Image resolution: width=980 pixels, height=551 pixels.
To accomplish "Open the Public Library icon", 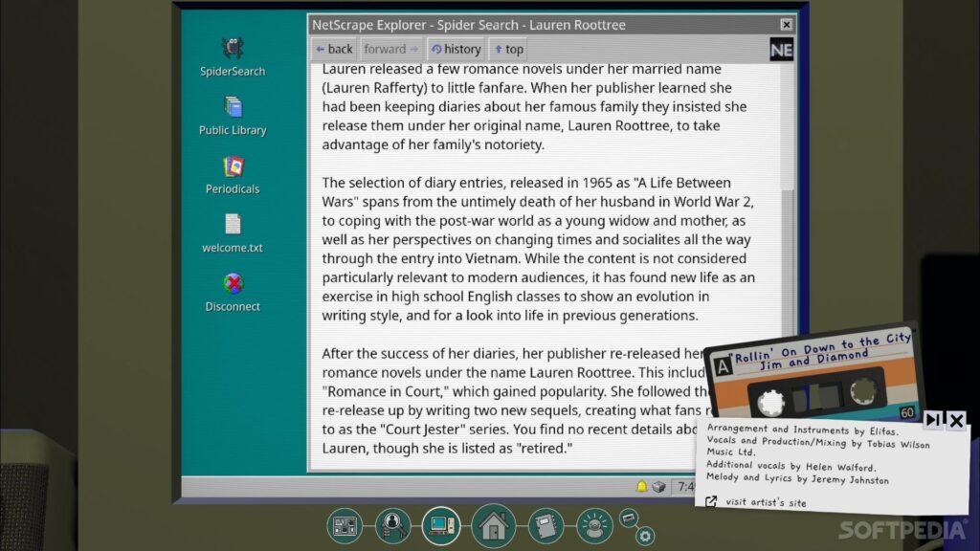I will point(233,115).
